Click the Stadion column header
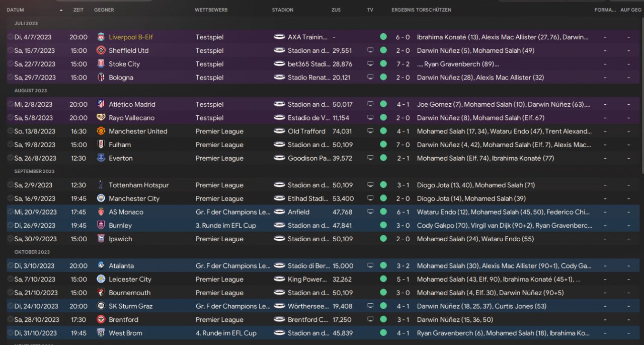This screenshot has height=345, width=644. pyautogui.click(x=282, y=10)
